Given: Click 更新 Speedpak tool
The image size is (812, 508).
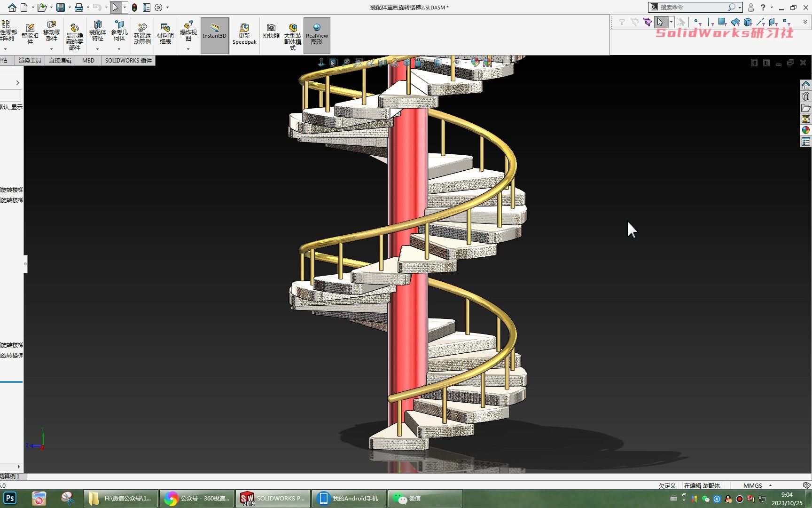Looking at the screenshot, I should [244, 34].
